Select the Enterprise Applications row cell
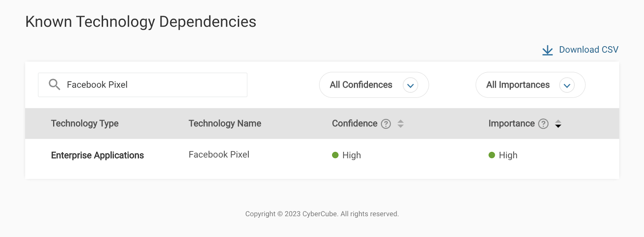Viewport: 644px width, 237px height. click(x=97, y=155)
